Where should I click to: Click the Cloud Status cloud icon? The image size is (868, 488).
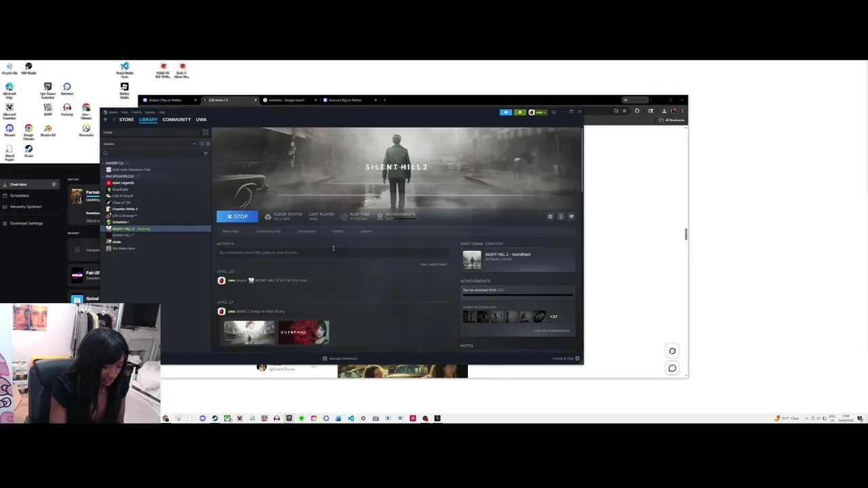point(268,217)
